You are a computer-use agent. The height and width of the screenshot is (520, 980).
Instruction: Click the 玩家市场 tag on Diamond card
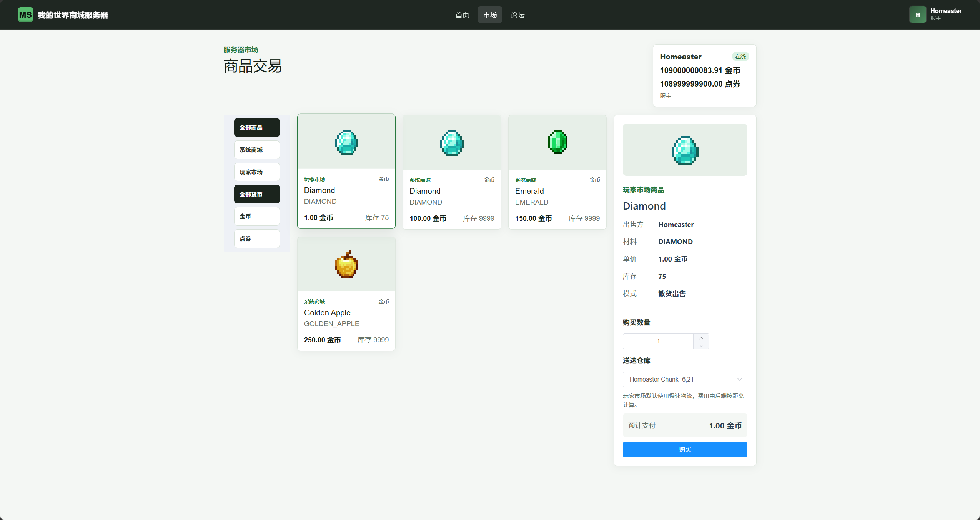pos(314,179)
